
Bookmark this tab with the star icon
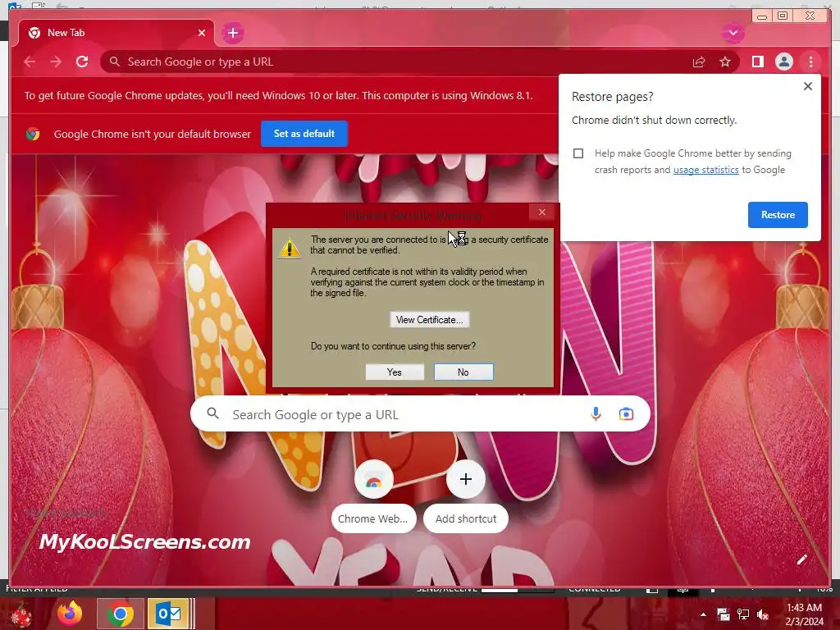point(725,62)
